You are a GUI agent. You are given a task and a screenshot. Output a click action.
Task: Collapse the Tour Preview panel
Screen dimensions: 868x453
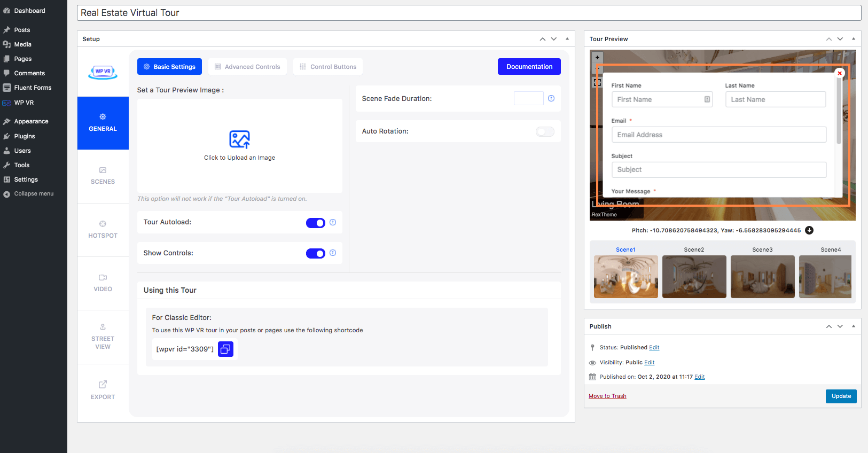(854, 39)
